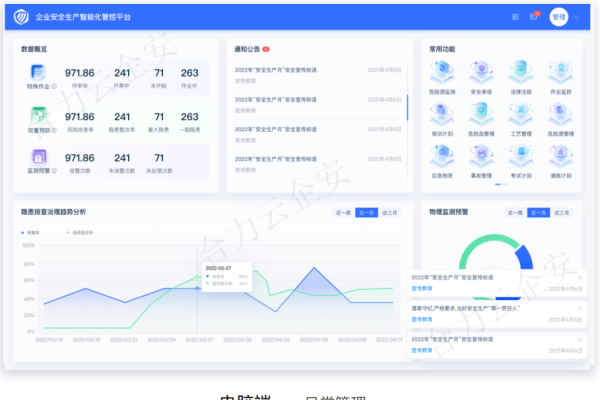Open the 作业监控 function icon
Screen dimensions: 600x400
561,72
